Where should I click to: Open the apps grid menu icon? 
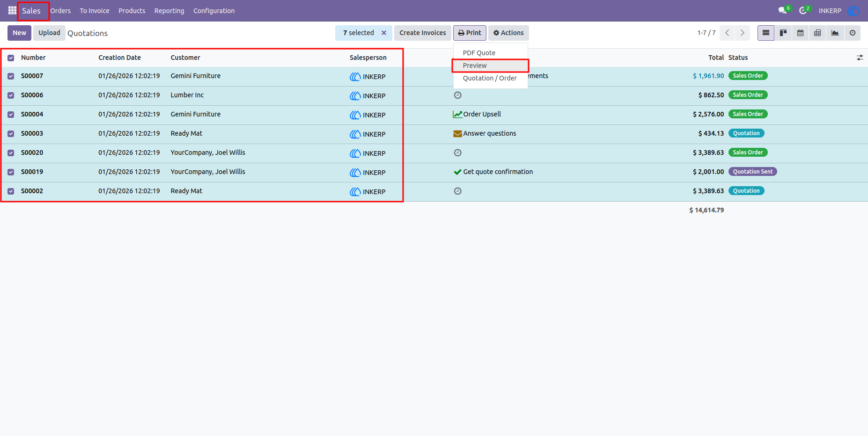pyautogui.click(x=12, y=10)
